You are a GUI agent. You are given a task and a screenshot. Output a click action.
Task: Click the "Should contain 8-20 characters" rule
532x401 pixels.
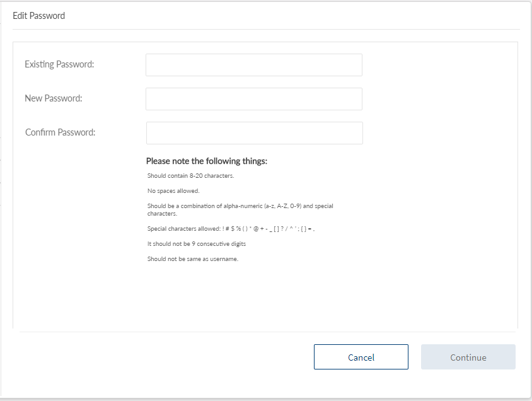pos(190,176)
